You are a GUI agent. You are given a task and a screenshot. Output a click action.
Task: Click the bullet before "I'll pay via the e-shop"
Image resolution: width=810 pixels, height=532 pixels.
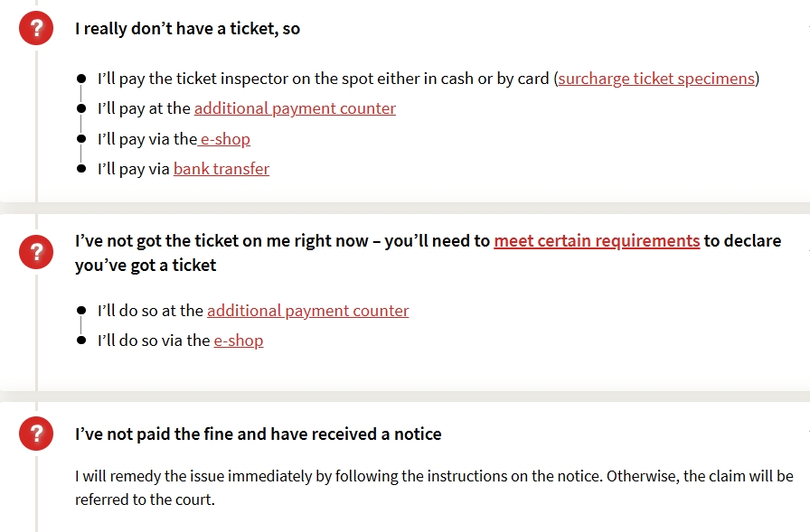(81, 139)
